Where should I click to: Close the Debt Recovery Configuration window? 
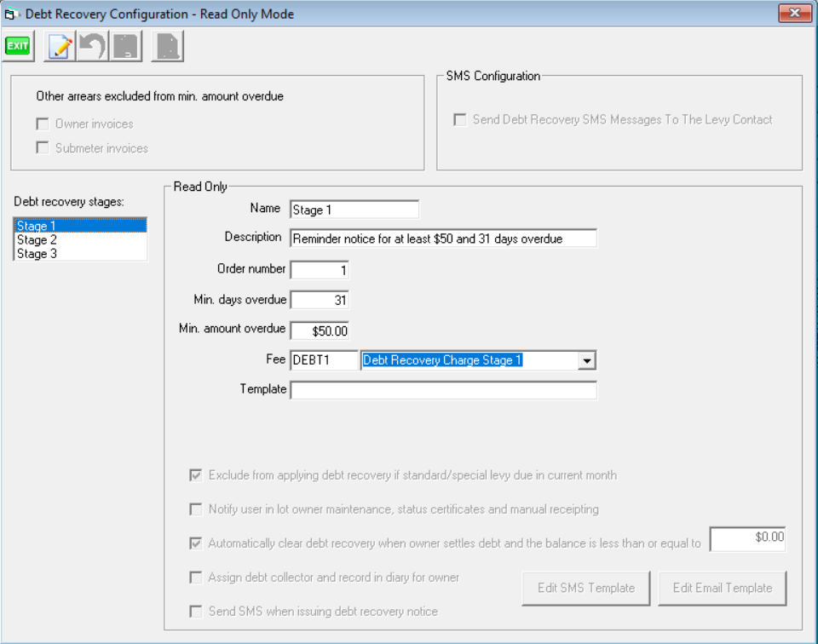click(x=794, y=13)
